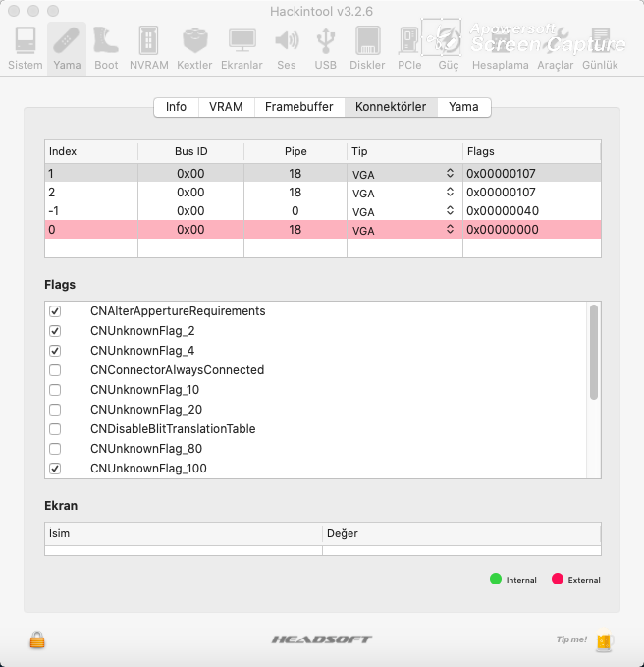Viewport: 644px width, 667px height.
Task: Enable CNConnectorAlwaysConnected checkbox
Action: coord(55,370)
